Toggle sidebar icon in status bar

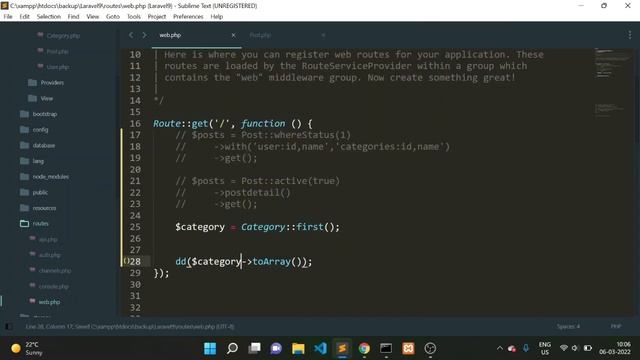[x=9, y=327]
